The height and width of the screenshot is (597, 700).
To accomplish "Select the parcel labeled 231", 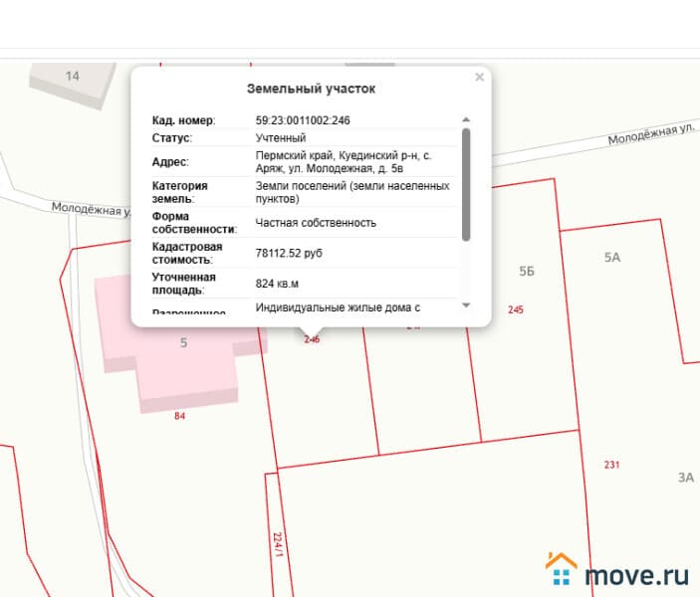I will coord(611,465).
